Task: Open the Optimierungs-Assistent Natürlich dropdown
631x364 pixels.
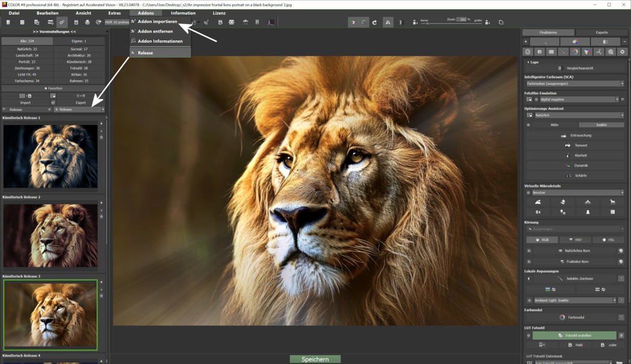Action: click(579, 115)
